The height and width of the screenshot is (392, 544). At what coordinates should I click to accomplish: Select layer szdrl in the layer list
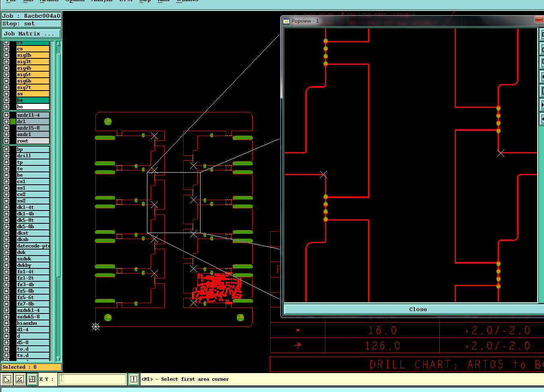33,134
